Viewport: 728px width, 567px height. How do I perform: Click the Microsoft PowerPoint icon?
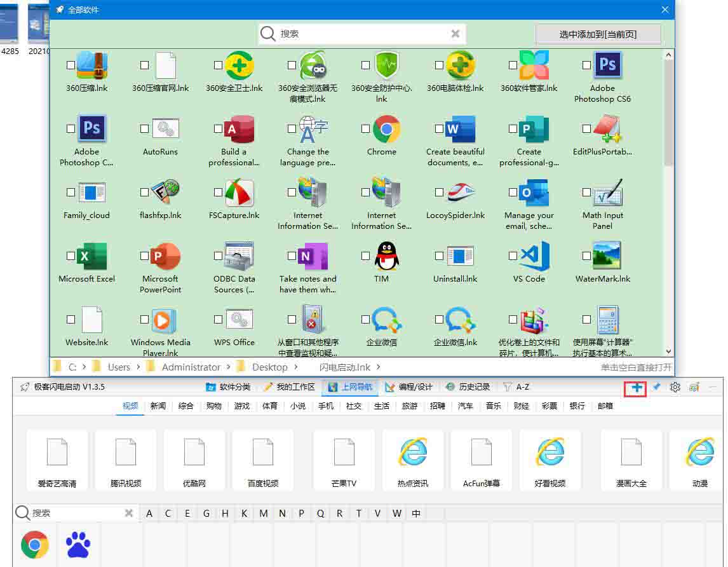click(165, 256)
